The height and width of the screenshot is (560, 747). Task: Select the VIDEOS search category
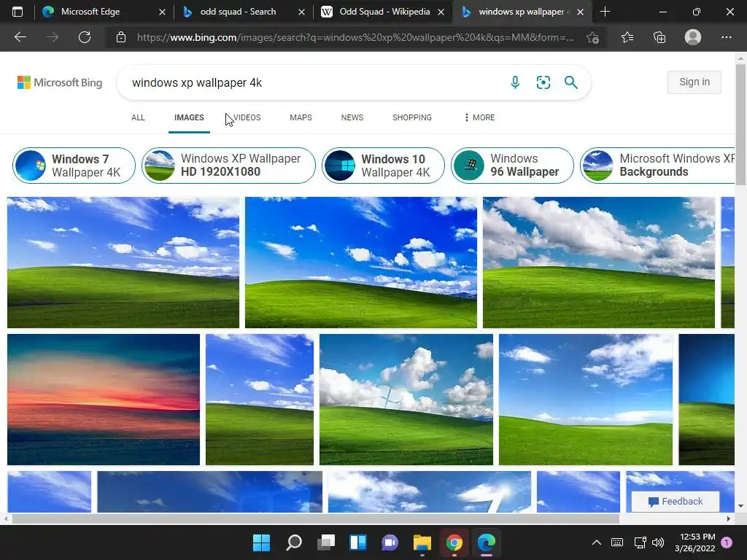(247, 117)
